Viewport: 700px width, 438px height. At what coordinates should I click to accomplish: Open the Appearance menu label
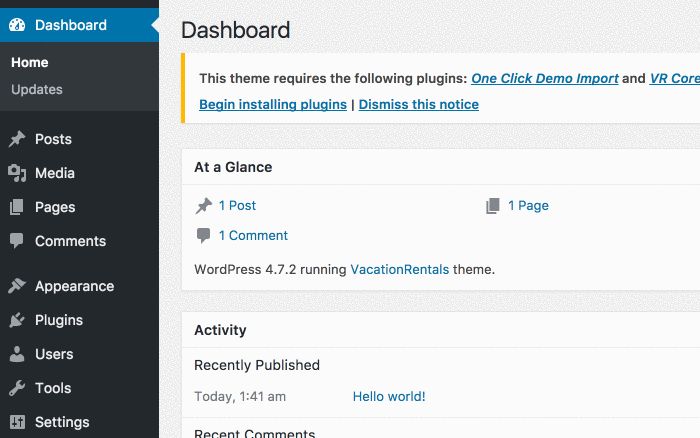(75, 286)
